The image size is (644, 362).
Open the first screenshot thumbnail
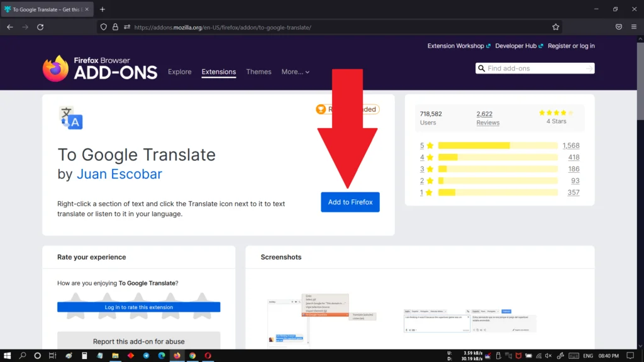point(321,320)
